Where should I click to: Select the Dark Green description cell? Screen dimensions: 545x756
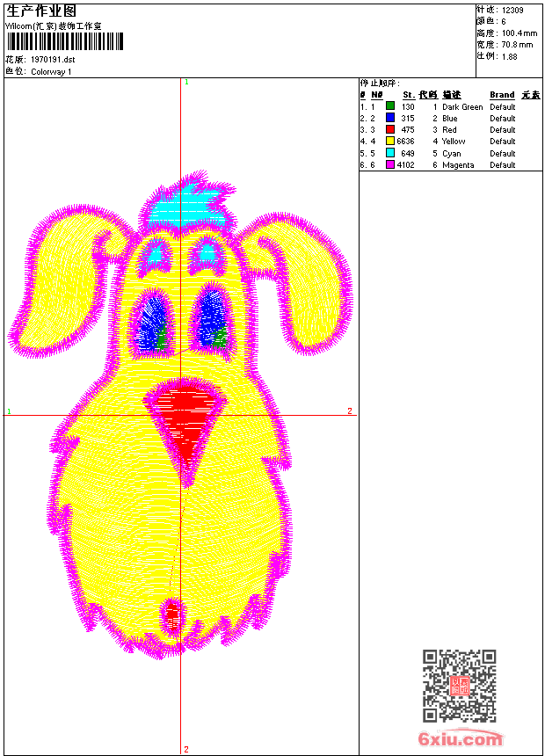click(x=462, y=107)
